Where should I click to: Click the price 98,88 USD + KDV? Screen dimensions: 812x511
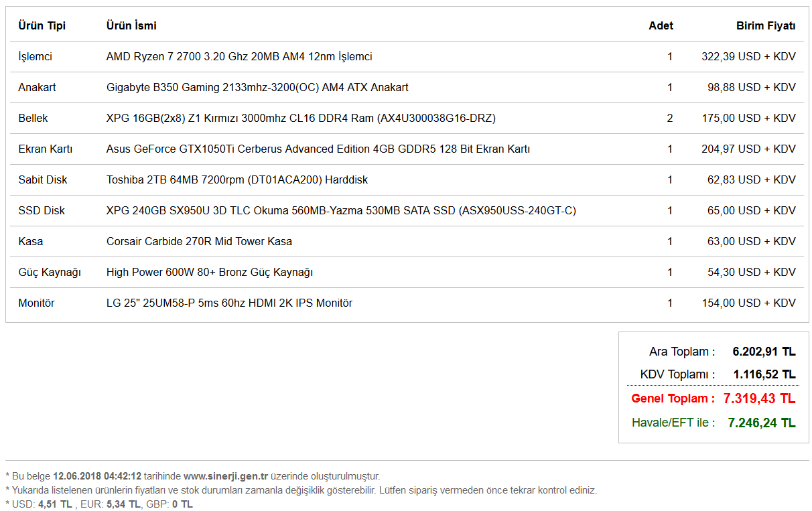752,88
